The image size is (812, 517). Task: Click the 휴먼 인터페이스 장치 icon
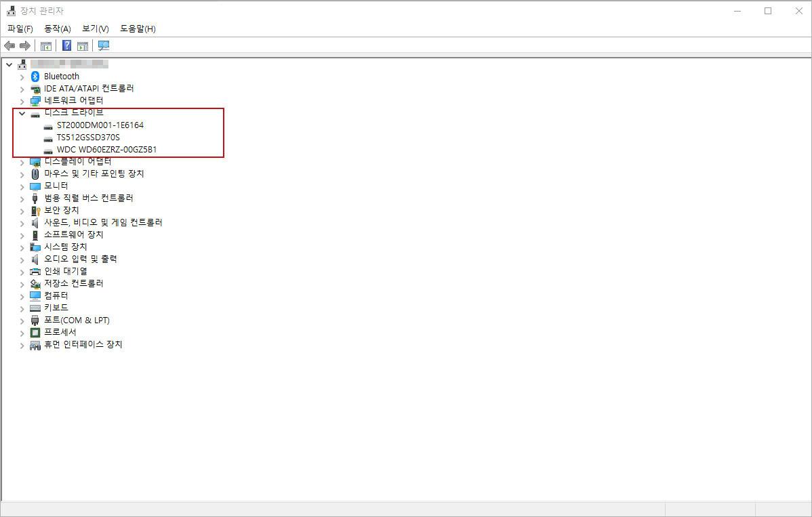pyautogui.click(x=35, y=345)
